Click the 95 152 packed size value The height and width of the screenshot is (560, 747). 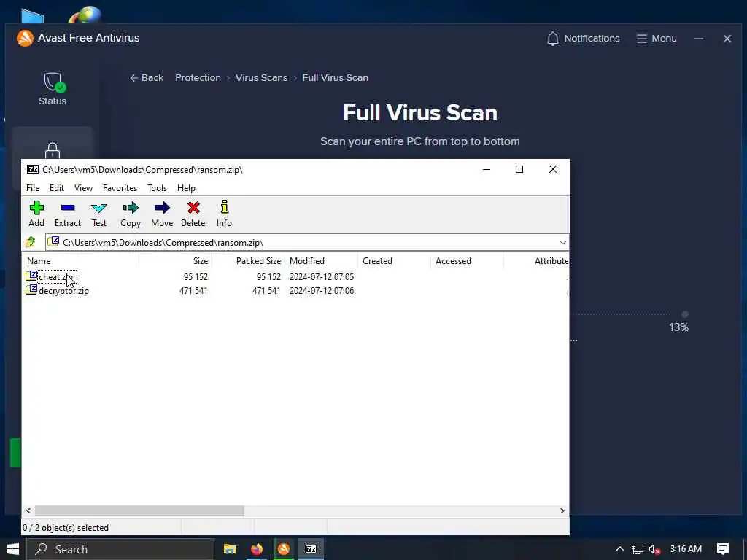pyautogui.click(x=268, y=276)
